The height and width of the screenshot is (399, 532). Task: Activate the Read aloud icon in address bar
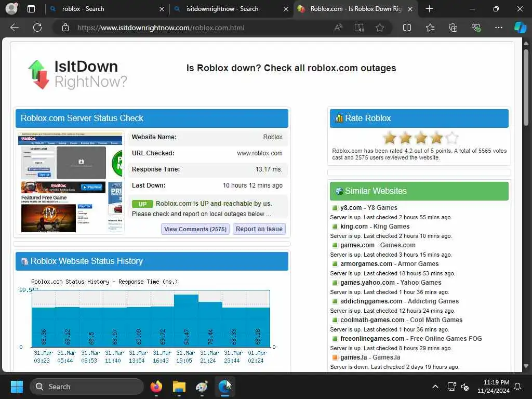pos(338,28)
